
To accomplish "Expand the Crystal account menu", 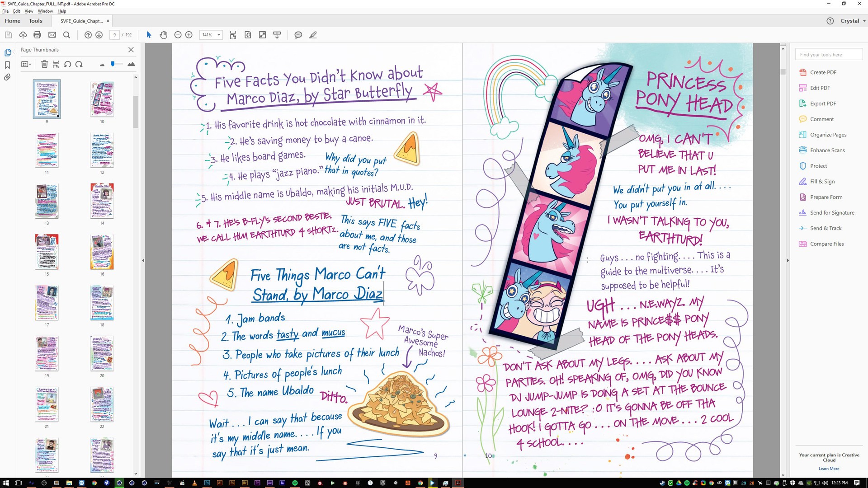I will click(x=853, y=21).
